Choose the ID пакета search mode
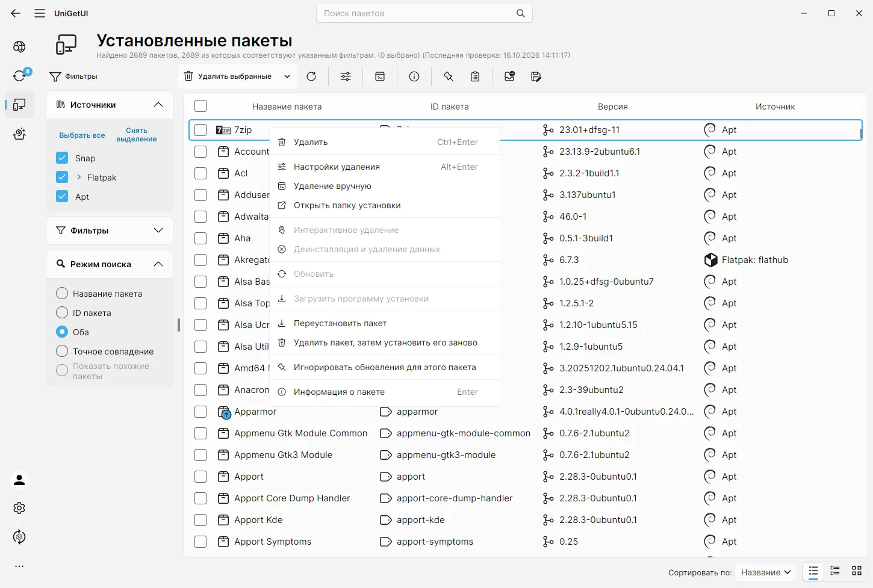The width and height of the screenshot is (873, 588). [62, 312]
